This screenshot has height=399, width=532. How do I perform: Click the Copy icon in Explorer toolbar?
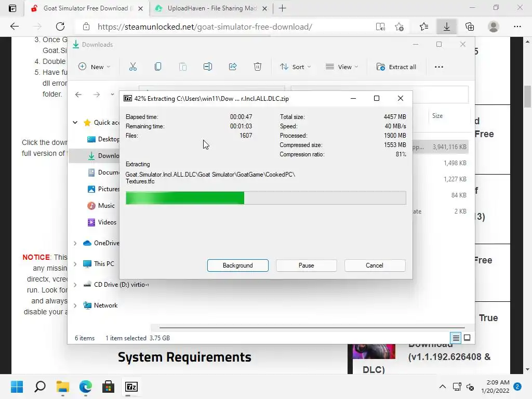(158, 67)
